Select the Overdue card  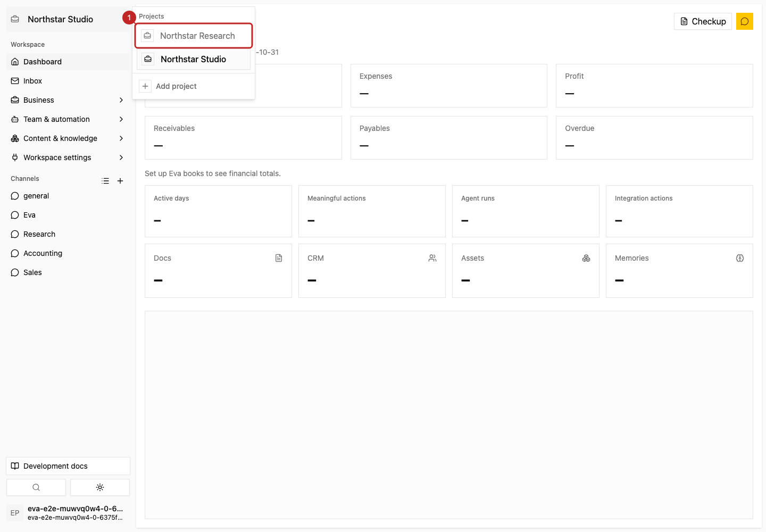[x=654, y=138]
